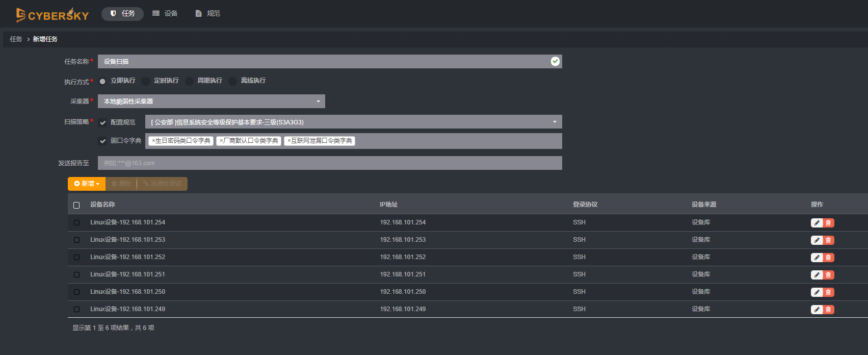Open the 采集器 dropdown
868x355 pixels.
pos(211,102)
